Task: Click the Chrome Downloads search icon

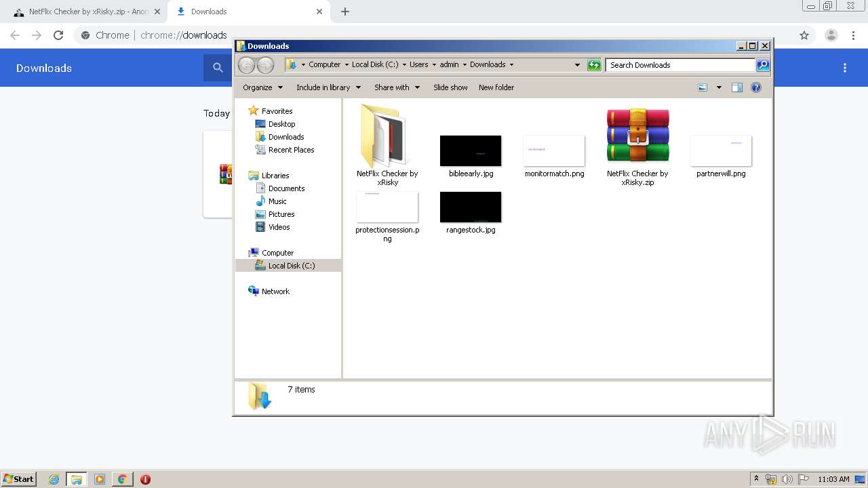Action: point(218,68)
